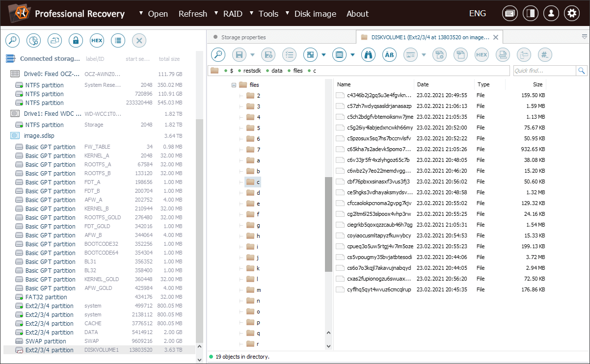
Task: Click the file-system scan magnifier in explorer toolbar
Action: coord(218,54)
